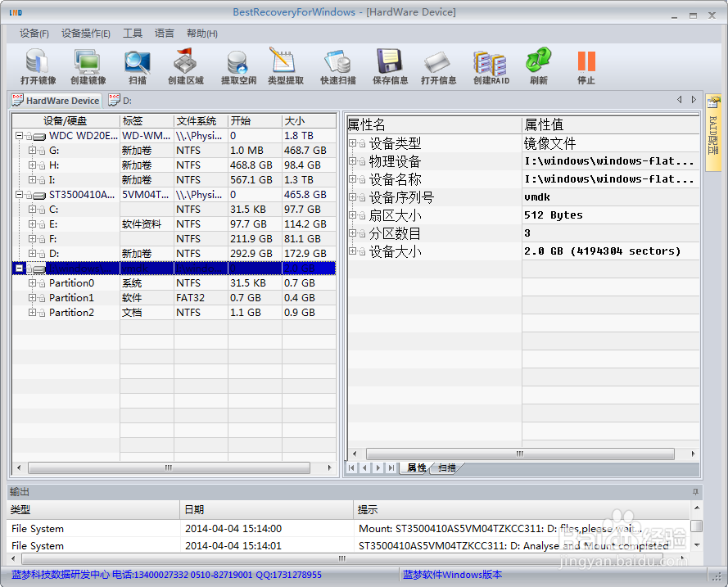
Task: Click the 创建镜像 create image icon
Action: pos(88,67)
